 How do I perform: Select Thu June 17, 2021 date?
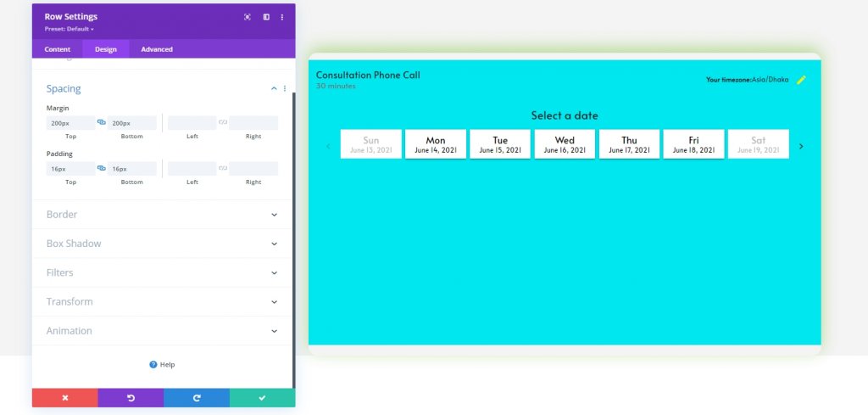[630, 144]
